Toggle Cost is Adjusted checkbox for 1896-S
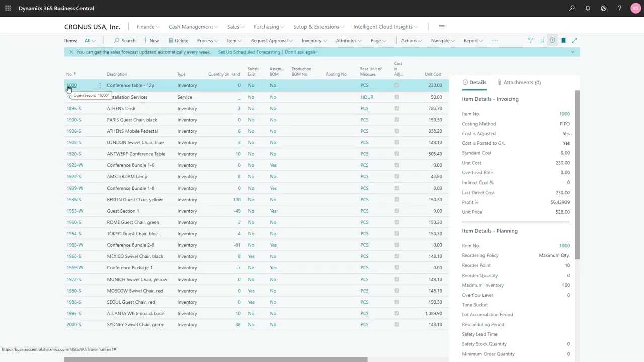 point(397,108)
